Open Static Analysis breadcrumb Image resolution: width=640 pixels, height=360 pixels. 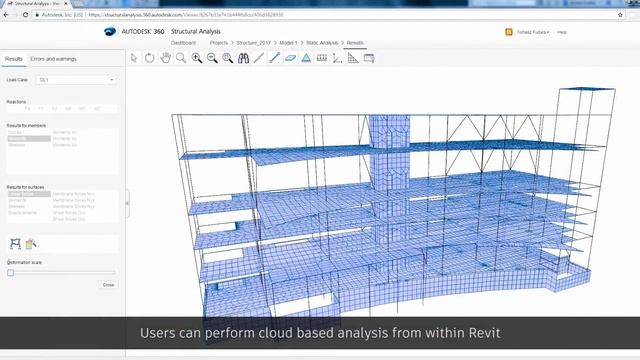point(322,43)
